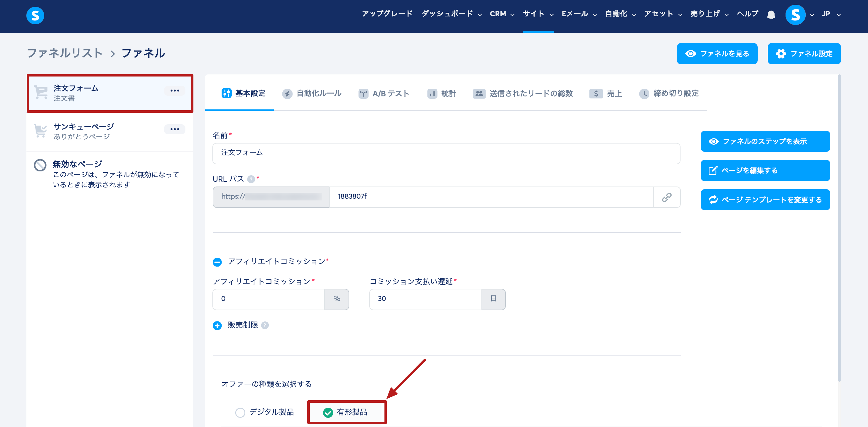Click ページを編集する button
The width and height of the screenshot is (868, 427).
[765, 171]
